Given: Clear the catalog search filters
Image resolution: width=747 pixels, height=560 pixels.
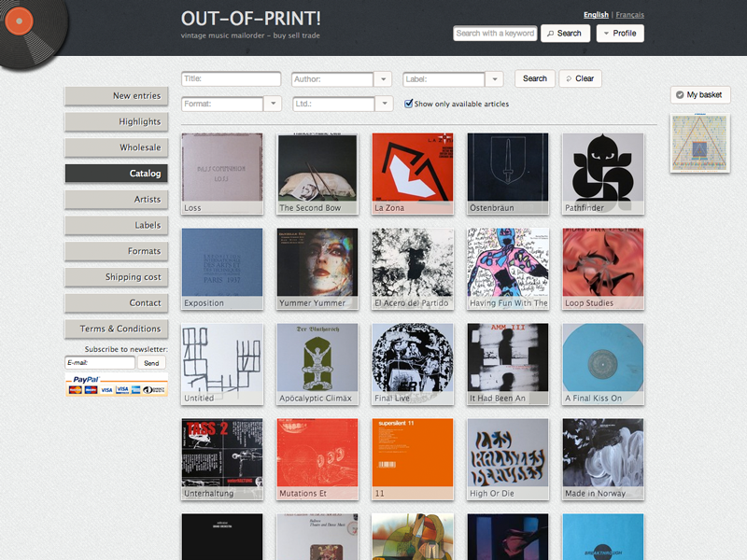Looking at the screenshot, I should click(580, 78).
